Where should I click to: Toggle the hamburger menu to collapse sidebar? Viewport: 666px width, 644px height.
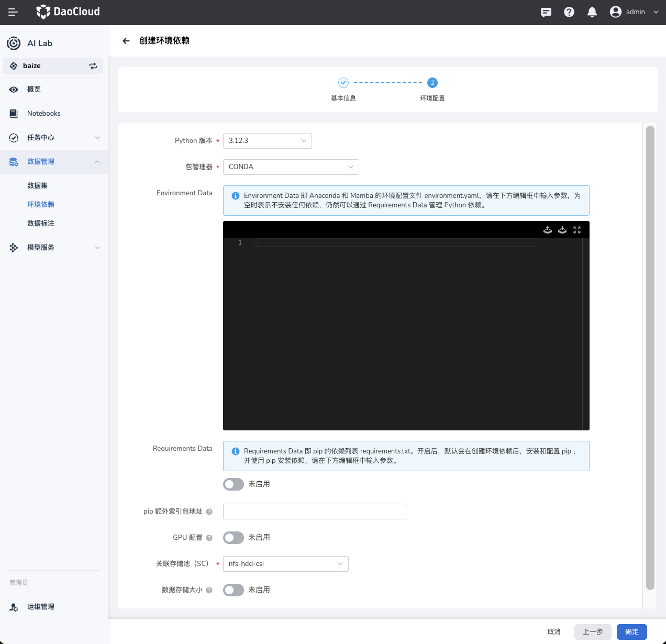coord(13,12)
